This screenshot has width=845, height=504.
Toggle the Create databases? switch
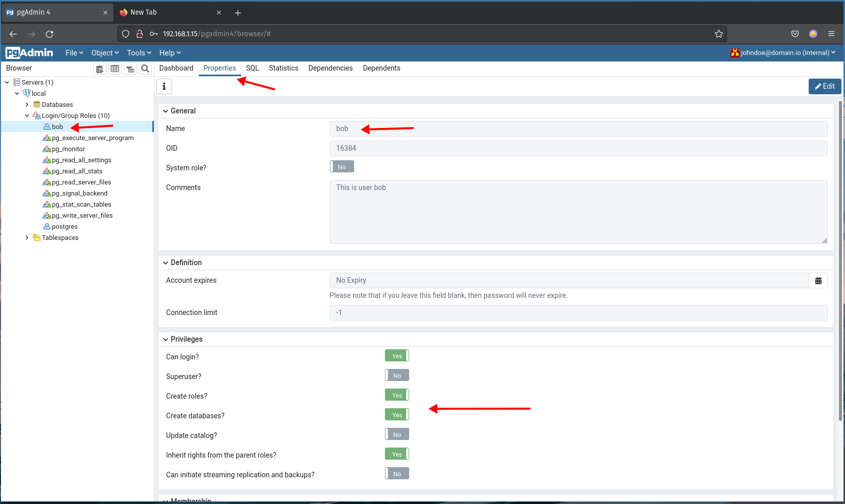click(x=397, y=415)
